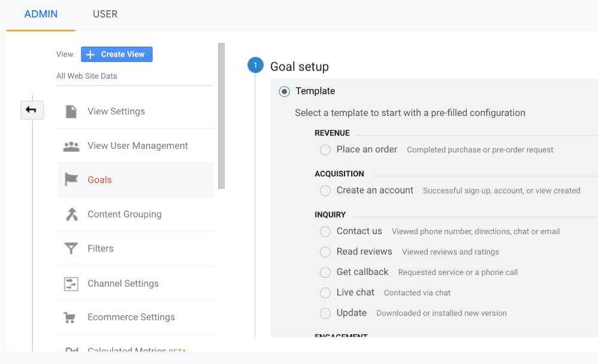Click the View Settings document icon
Viewport: 598px width, 364px height.
click(x=71, y=112)
